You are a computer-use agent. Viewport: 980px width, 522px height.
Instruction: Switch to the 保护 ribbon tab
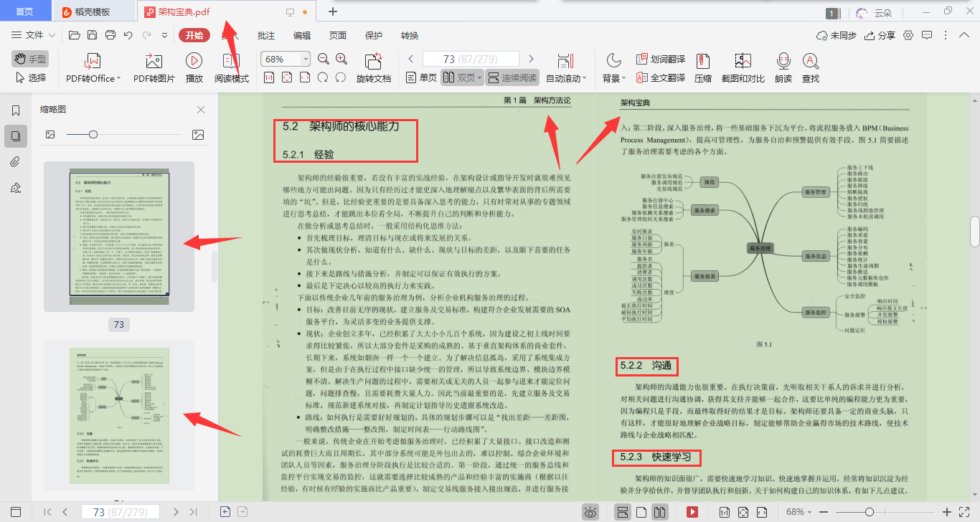374,35
